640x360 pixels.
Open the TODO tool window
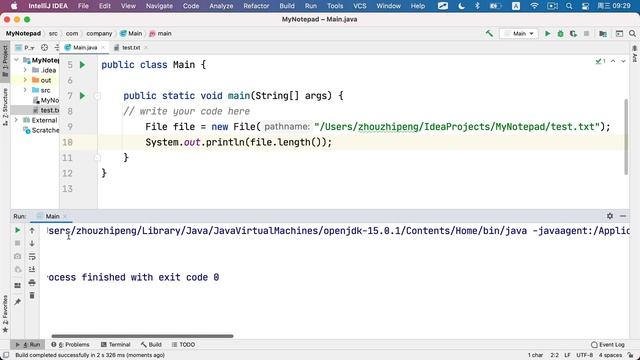pyautogui.click(x=183, y=344)
